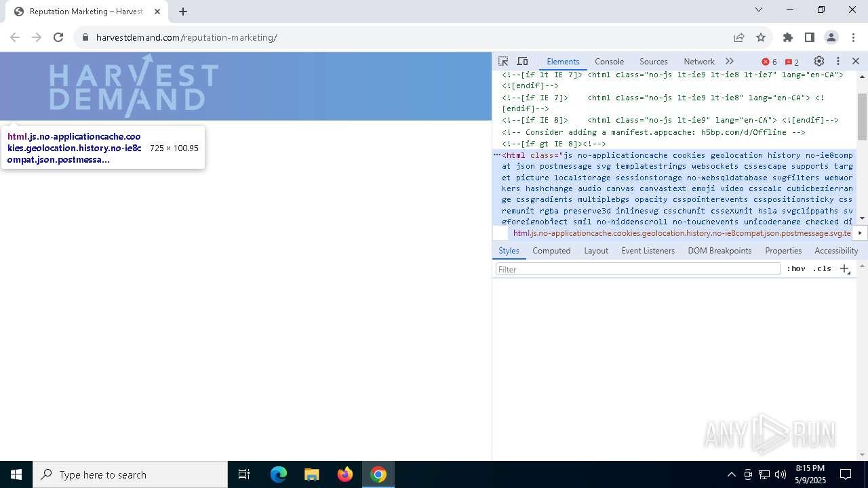Share this page icon
This screenshot has height=488, width=868.
tap(739, 37)
